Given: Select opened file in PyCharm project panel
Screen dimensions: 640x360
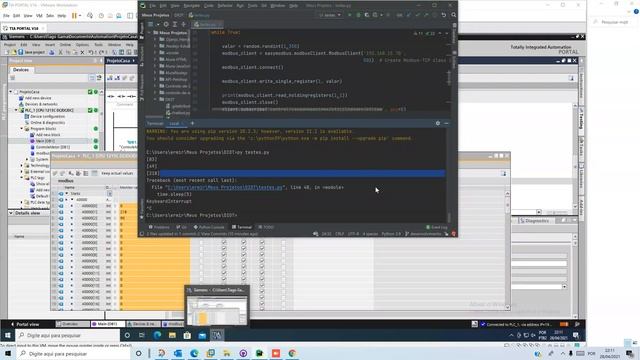Looking at the screenshot, I should 166,24.
